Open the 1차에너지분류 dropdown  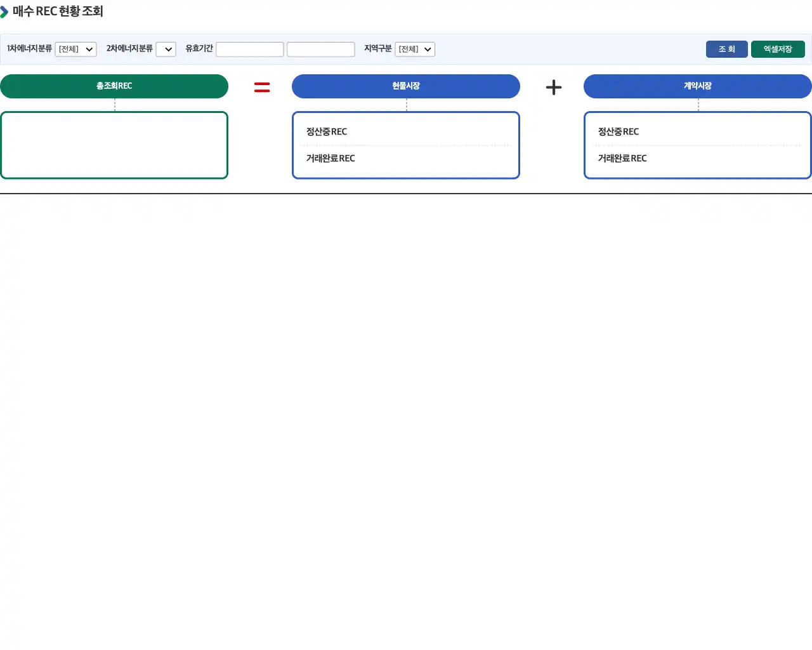(76, 50)
